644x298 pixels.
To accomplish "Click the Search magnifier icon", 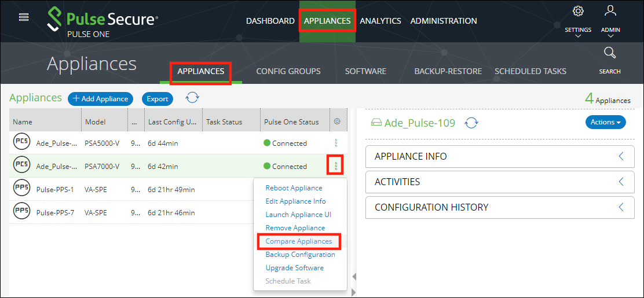I will (x=610, y=53).
